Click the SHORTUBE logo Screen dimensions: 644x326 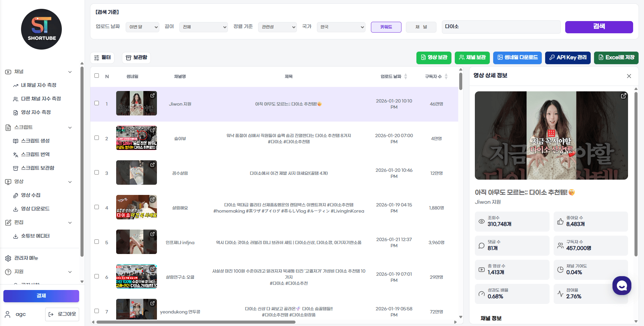click(x=41, y=29)
